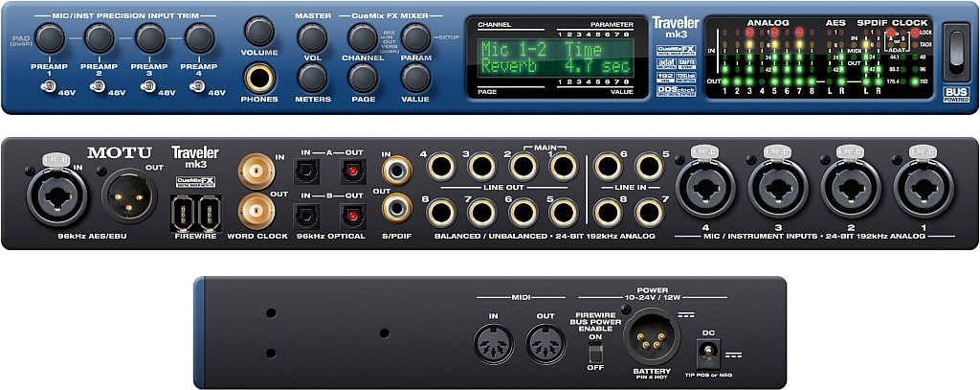Click the headphone Volume knob
This screenshot has width=980, height=390.
[x=258, y=31]
